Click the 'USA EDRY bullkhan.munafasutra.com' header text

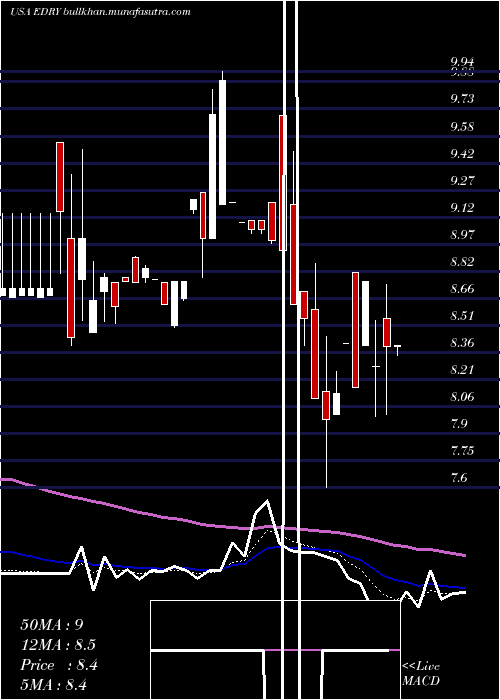click(100, 11)
